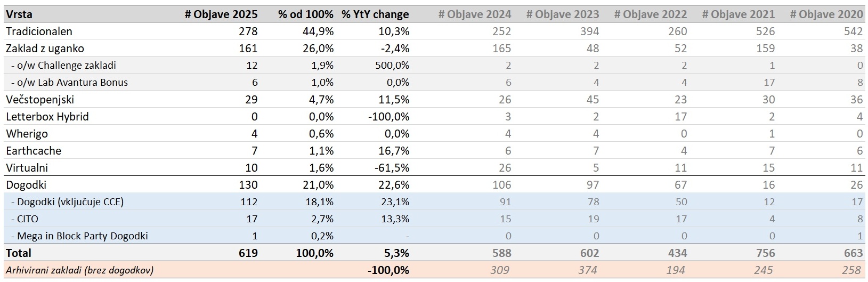The width and height of the screenshot is (868, 282).
Task: Select the '# Objave 2025' column header
Action: click(221, 14)
